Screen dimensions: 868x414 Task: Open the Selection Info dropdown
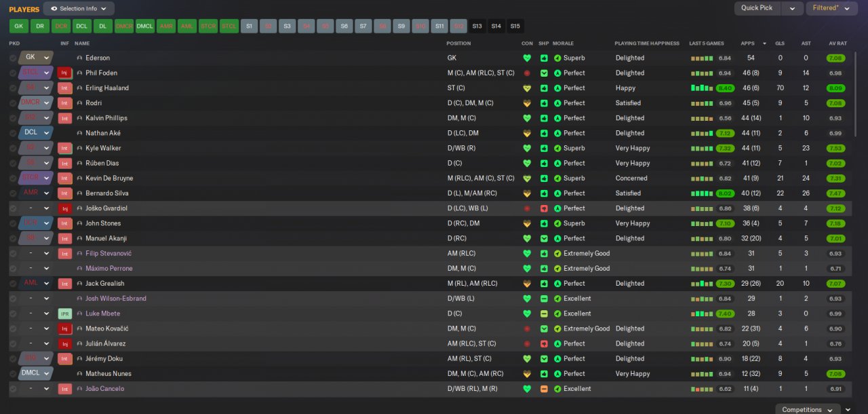click(x=79, y=9)
